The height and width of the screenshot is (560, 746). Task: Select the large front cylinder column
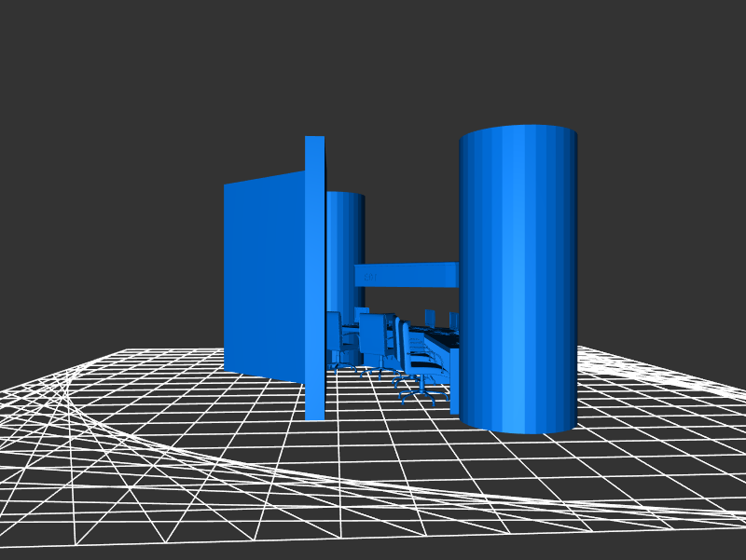pyautogui.click(x=518, y=280)
